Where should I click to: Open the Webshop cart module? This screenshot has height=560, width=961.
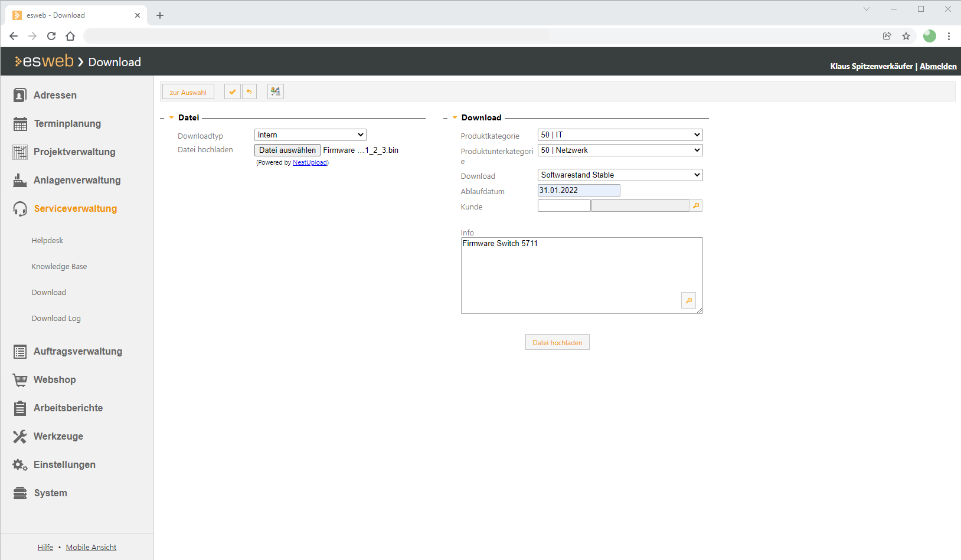tap(54, 379)
